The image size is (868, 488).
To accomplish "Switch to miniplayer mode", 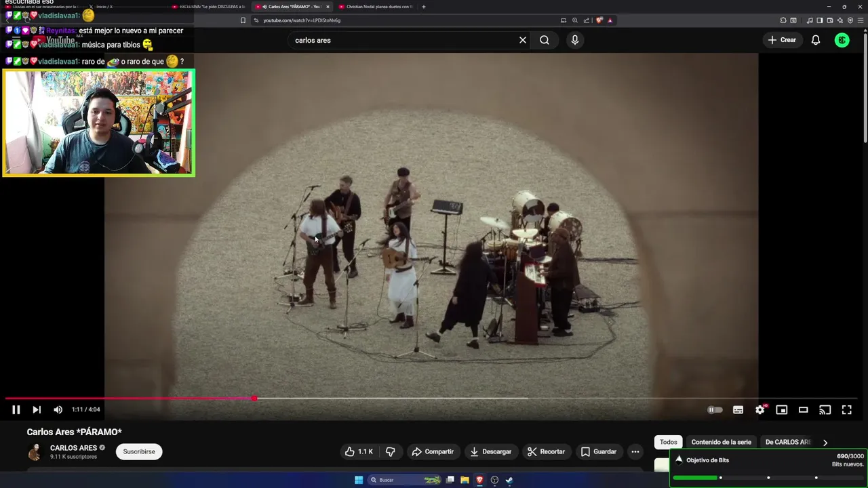I will [782, 409].
